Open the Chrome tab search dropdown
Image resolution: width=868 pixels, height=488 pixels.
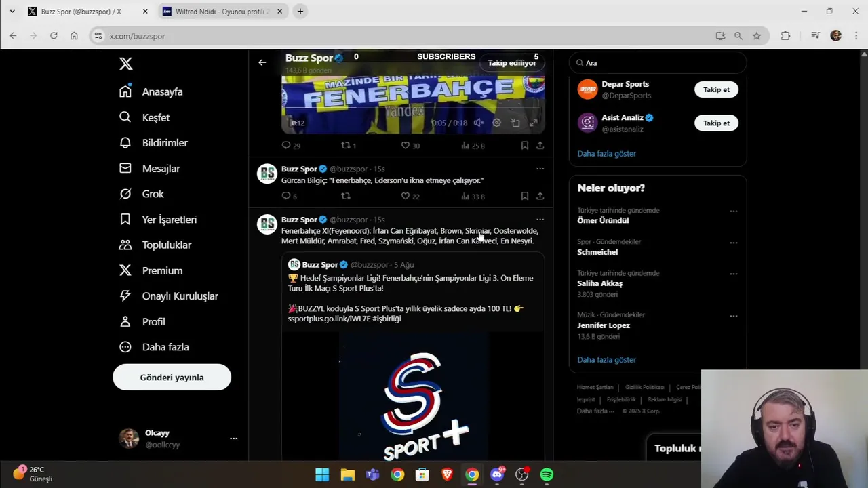point(12,12)
